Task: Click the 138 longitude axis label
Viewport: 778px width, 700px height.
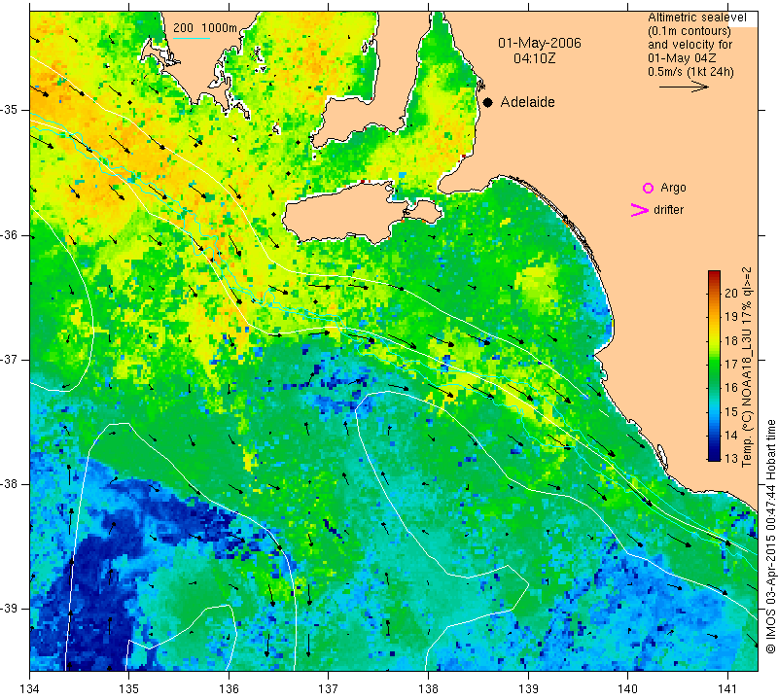Action: pos(428,689)
